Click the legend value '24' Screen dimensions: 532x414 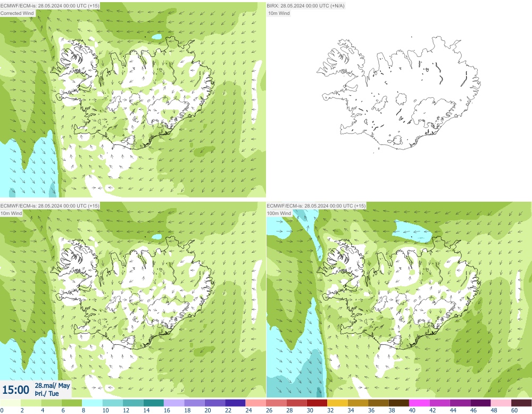(248, 410)
